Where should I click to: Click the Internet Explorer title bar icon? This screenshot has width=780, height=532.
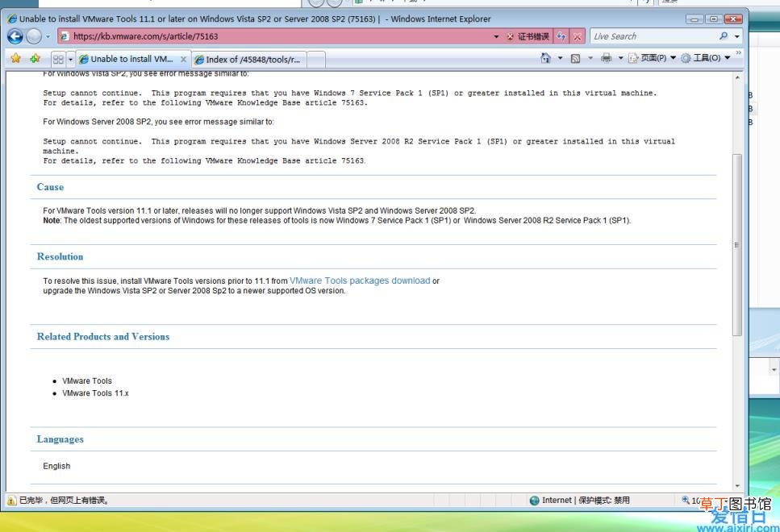(x=12, y=19)
